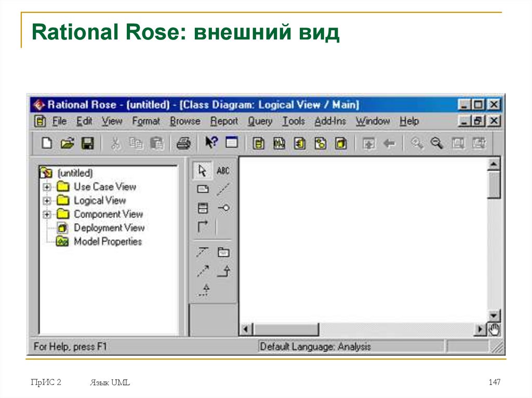532x398 pixels.
Task: Open the Query menu
Action: pos(260,121)
